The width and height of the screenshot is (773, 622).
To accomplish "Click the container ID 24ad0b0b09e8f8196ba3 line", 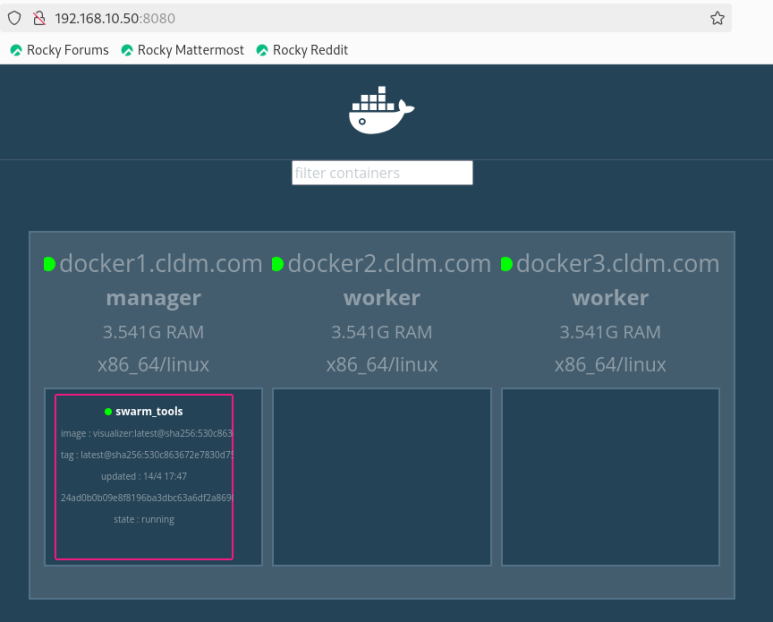I will pos(146,498).
